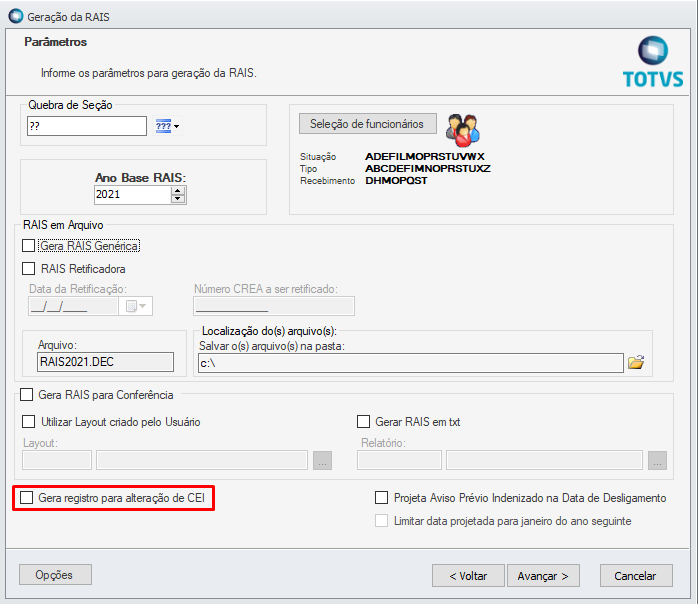
Task: Open folder browser for file save location
Action: pos(636,362)
